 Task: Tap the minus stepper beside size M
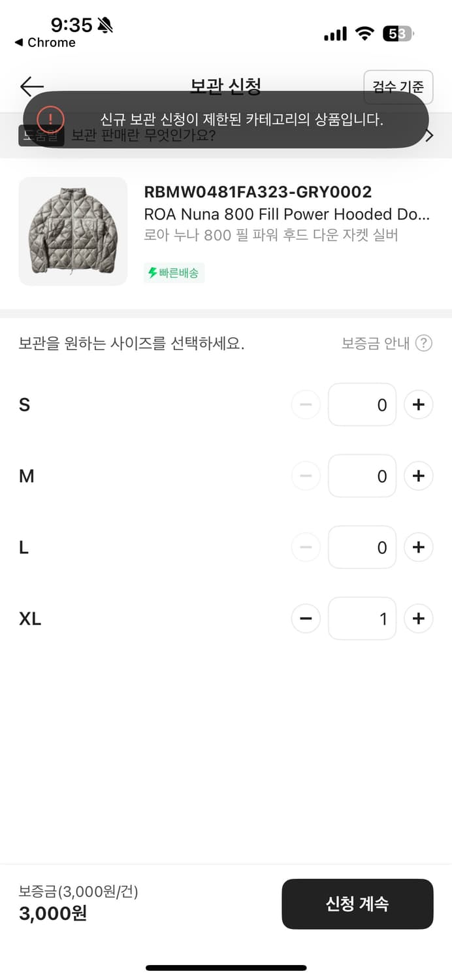click(306, 476)
